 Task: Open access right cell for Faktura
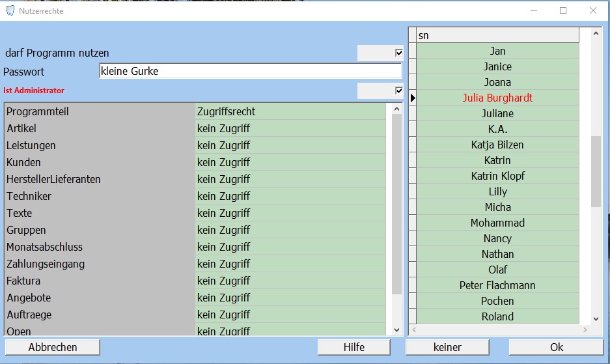coord(292,281)
